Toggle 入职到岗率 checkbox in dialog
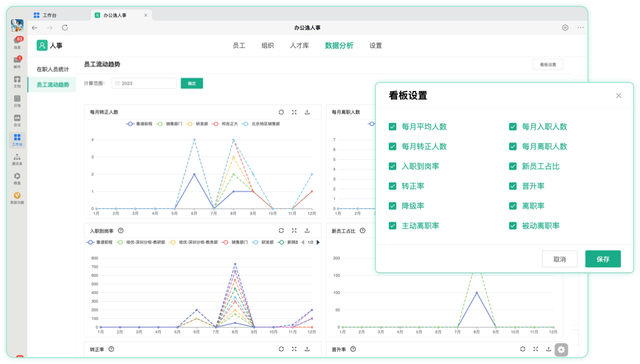Image resolution: width=640 pixels, height=364 pixels. (x=393, y=166)
